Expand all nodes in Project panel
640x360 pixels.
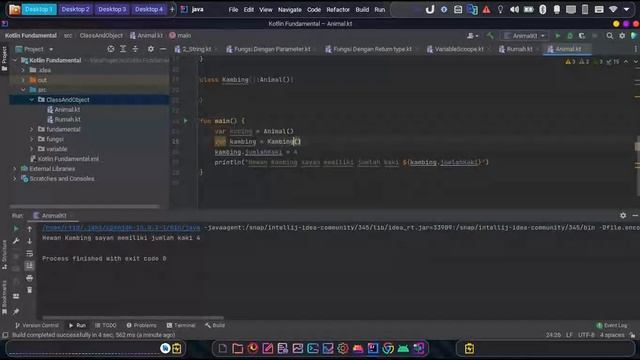coord(123,49)
